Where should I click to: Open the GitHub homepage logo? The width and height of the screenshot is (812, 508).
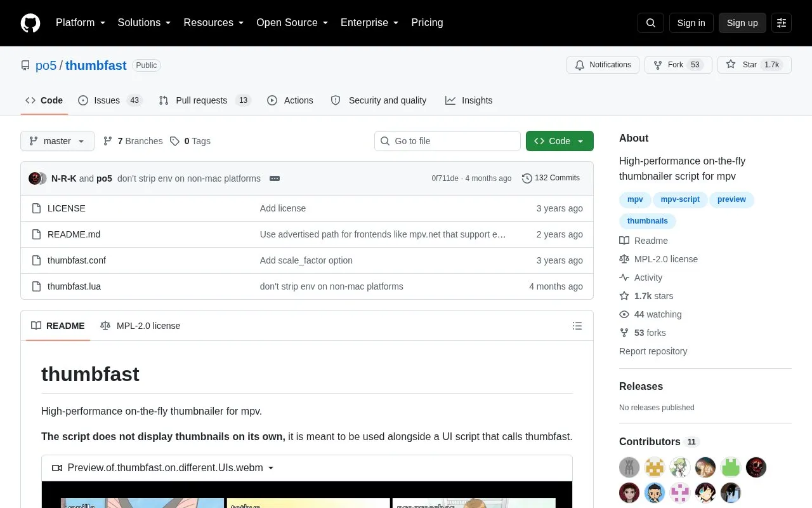[x=30, y=23]
